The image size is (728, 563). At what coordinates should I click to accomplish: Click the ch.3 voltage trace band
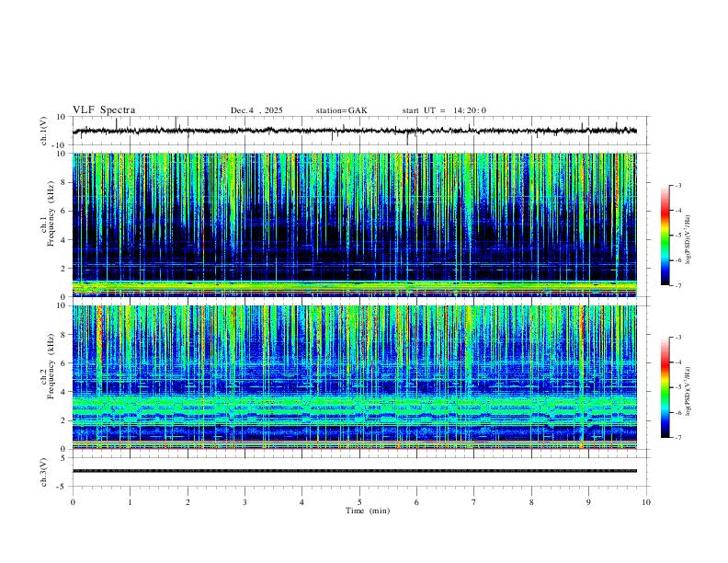tap(355, 471)
